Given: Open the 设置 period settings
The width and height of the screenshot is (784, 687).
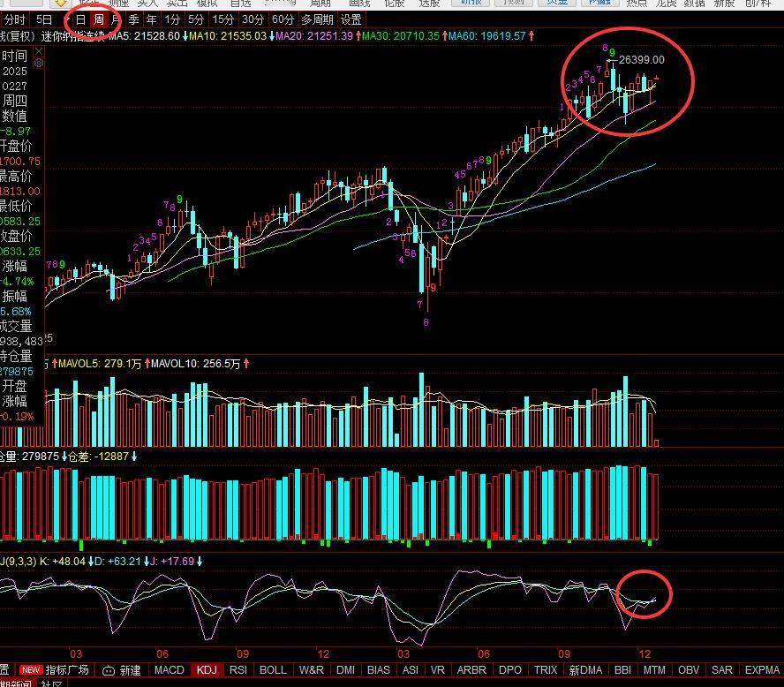Looking at the screenshot, I should 351,20.
